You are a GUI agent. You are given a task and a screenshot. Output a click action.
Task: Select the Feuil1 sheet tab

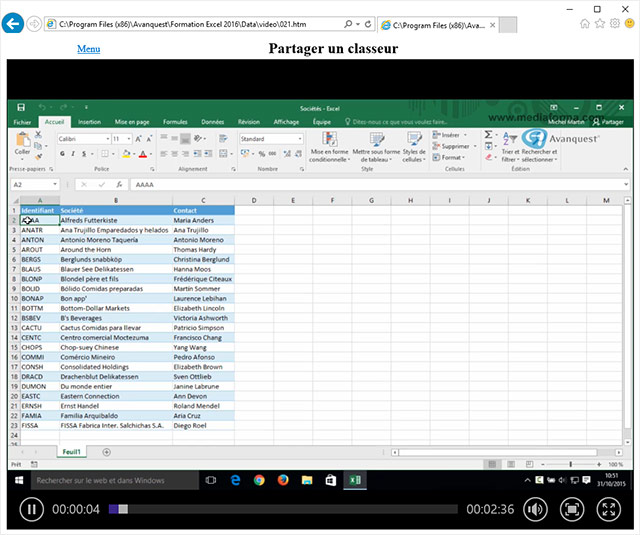pos(71,452)
